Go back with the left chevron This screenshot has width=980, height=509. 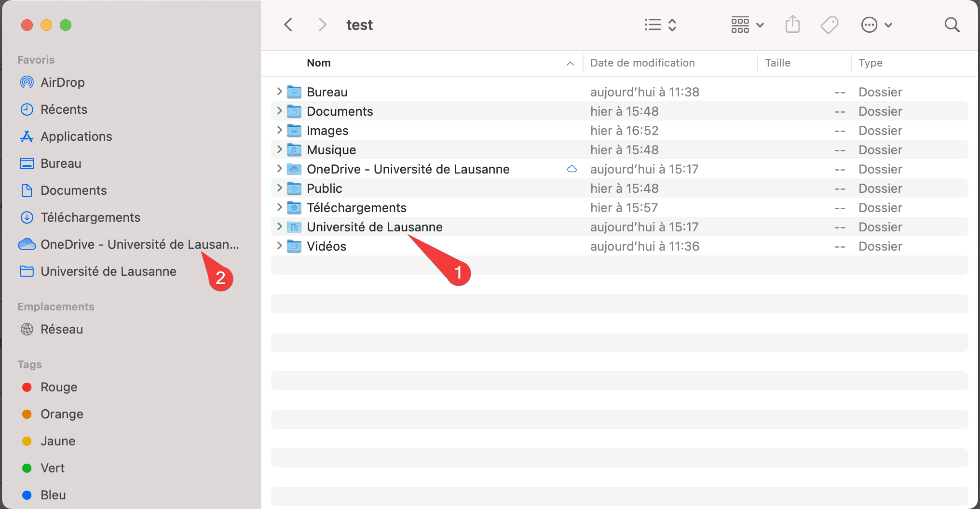click(x=288, y=25)
